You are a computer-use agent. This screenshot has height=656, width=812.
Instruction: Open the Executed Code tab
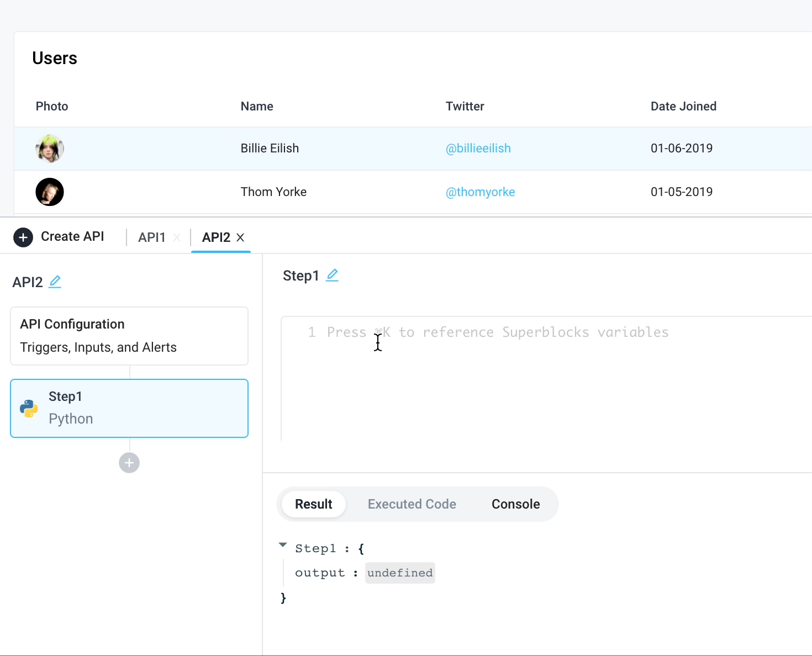point(412,504)
